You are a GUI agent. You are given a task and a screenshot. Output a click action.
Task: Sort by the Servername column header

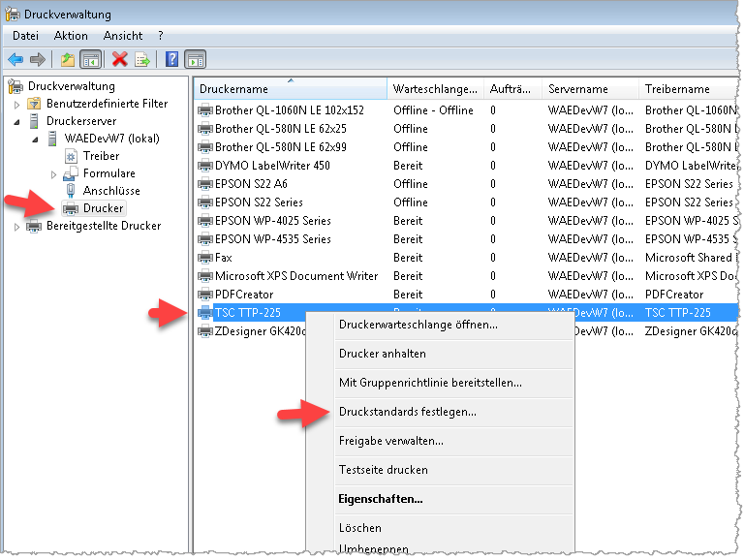(x=590, y=89)
